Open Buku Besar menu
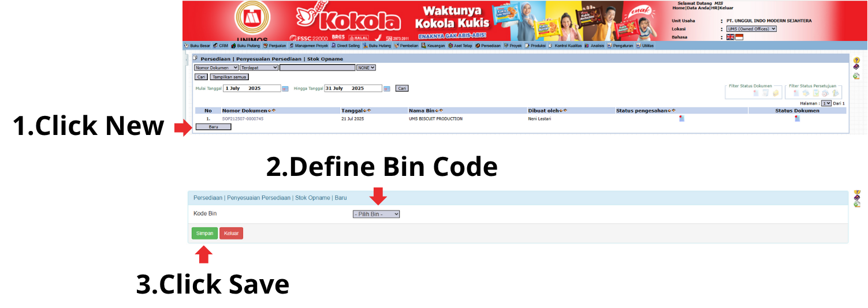Viewport: 868px width, 308px height. pyautogui.click(x=197, y=46)
